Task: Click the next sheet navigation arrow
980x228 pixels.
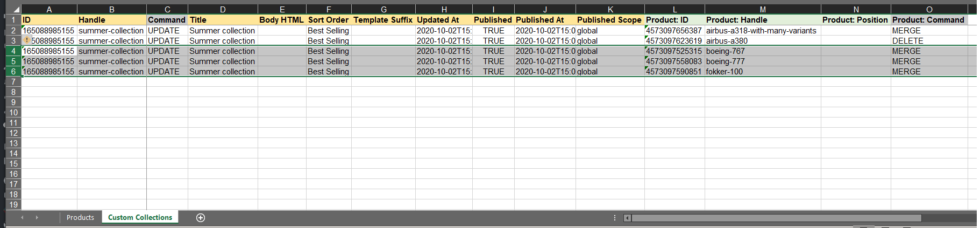Action: click(x=37, y=218)
